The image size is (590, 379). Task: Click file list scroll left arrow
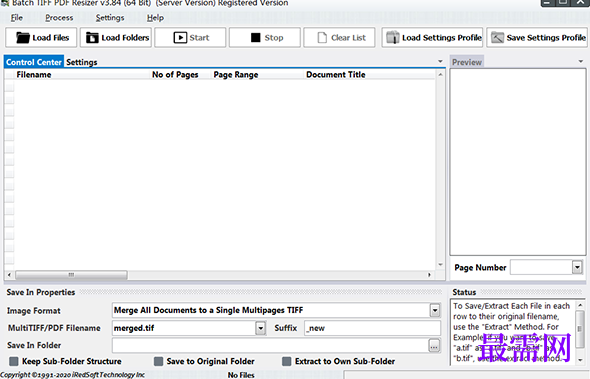pyautogui.click(x=9, y=275)
